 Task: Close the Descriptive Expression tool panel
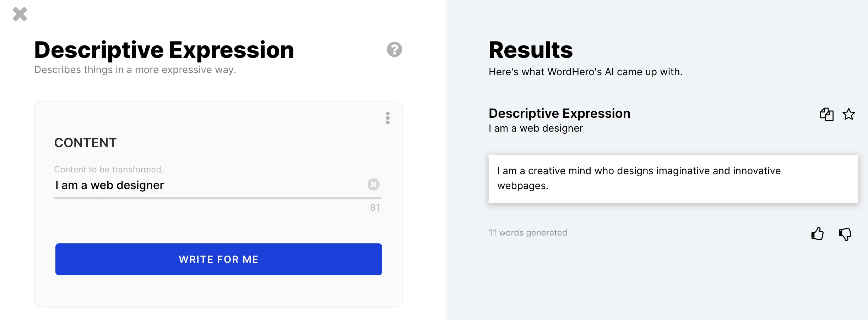pos(20,15)
